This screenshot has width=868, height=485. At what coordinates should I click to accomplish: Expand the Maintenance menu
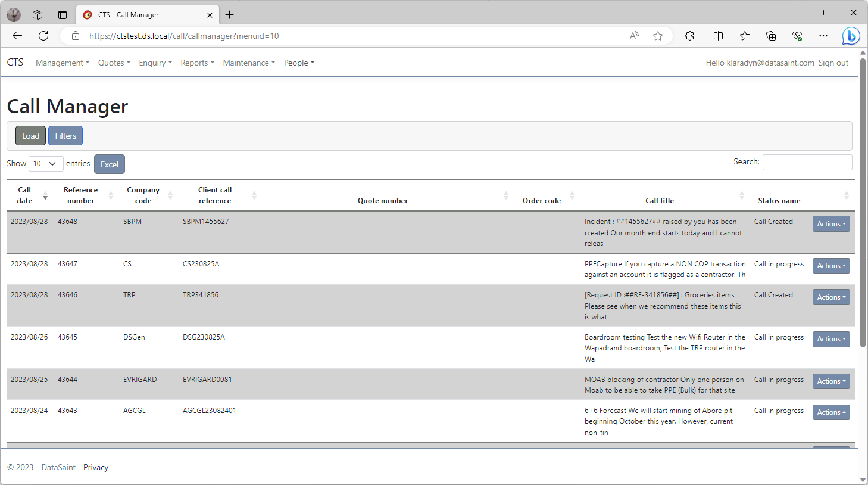pos(249,63)
